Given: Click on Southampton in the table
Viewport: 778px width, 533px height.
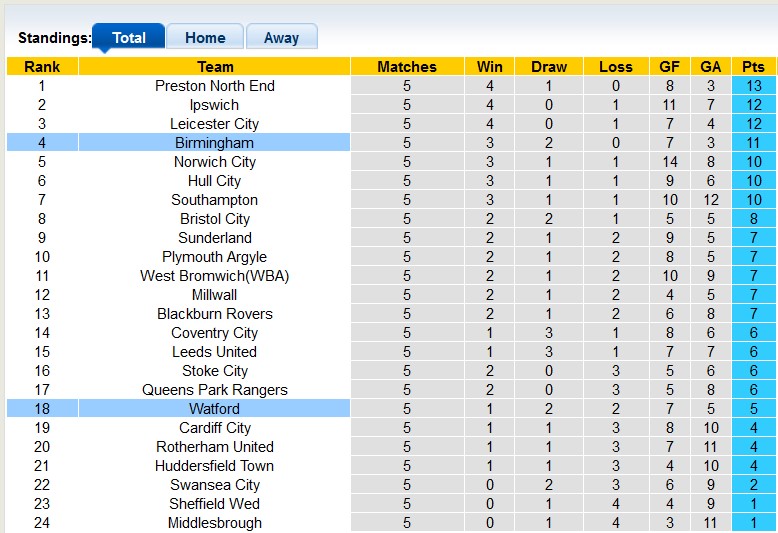Looking at the screenshot, I should coord(214,200).
